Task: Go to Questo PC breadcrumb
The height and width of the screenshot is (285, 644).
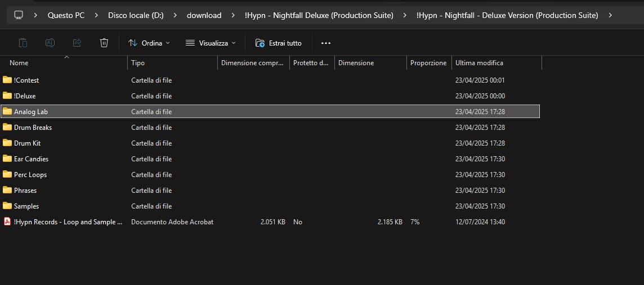Action: [66, 16]
